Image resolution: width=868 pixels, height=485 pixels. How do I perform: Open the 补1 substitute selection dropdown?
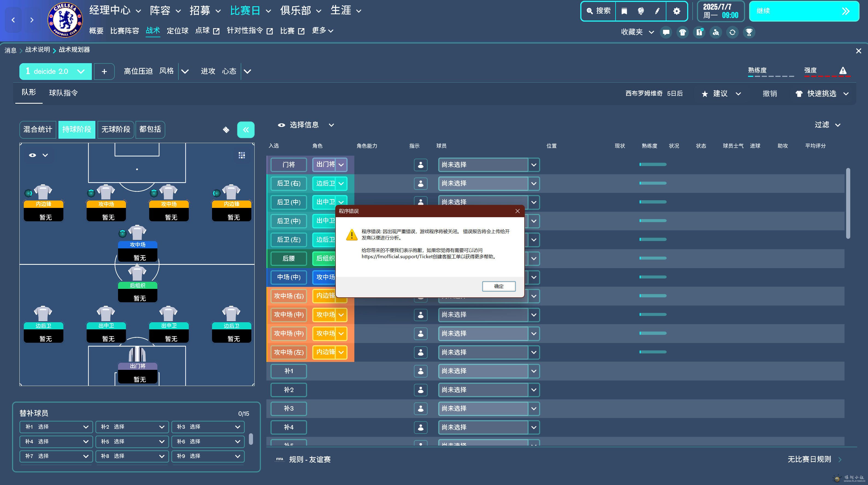click(56, 427)
